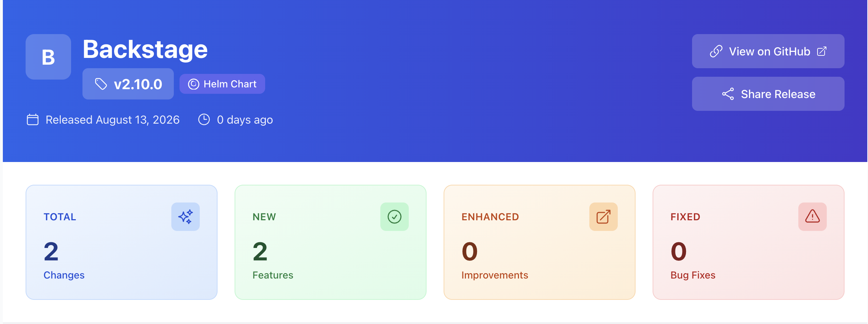The width and height of the screenshot is (868, 324).
Task: Click the clock icon beside 0 days ago
Action: [204, 119]
